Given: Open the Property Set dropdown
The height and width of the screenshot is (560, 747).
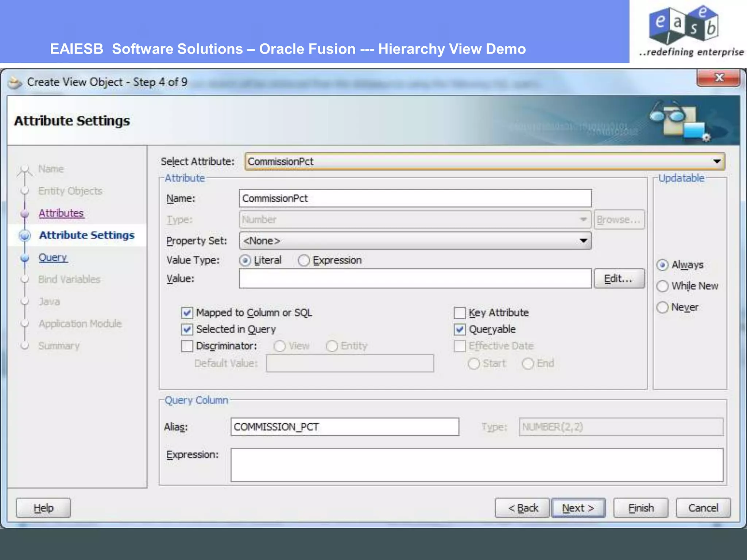Looking at the screenshot, I should point(415,241).
